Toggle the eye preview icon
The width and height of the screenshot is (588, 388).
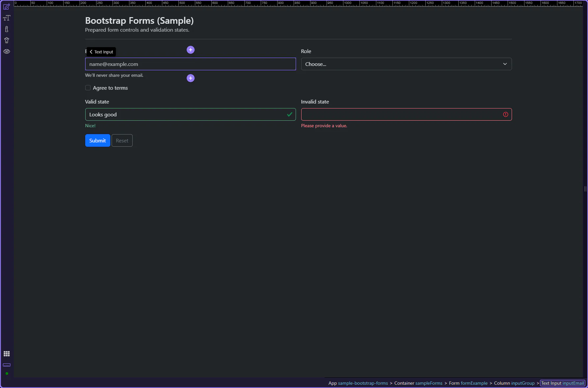coord(7,51)
